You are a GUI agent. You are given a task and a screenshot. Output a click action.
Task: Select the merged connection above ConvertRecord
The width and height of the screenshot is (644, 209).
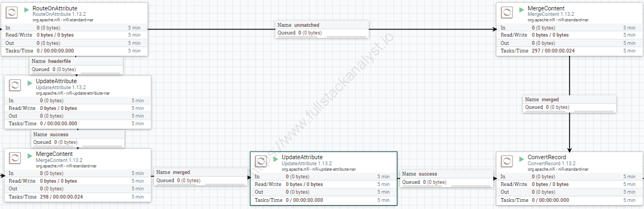tap(569, 103)
